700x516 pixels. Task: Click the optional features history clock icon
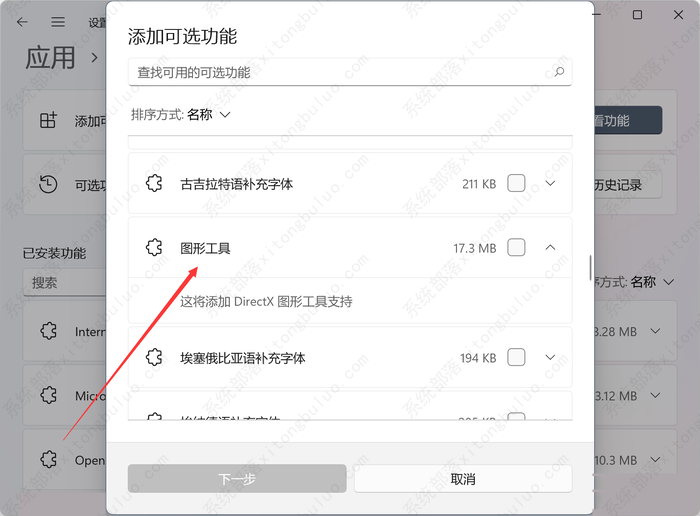pos(48,184)
